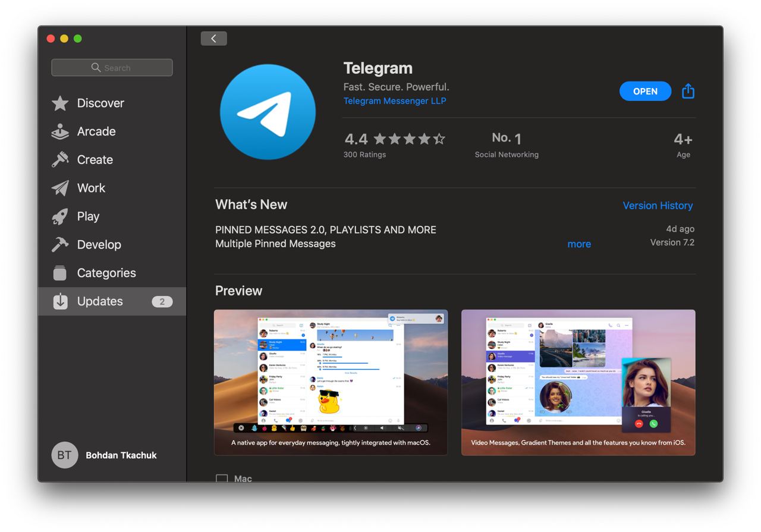
Task: Click the OPEN button
Action: [645, 92]
